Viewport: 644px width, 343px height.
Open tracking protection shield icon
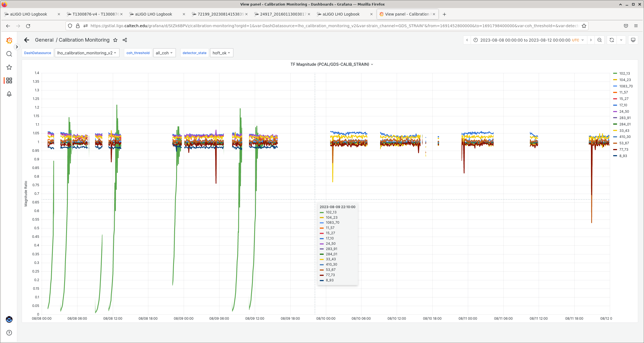point(70,26)
